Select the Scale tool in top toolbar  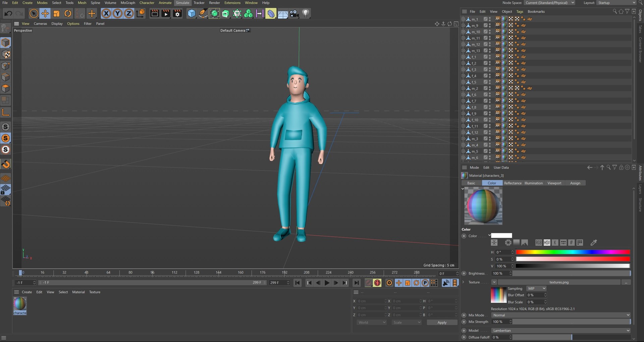pyautogui.click(x=56, y=14)
